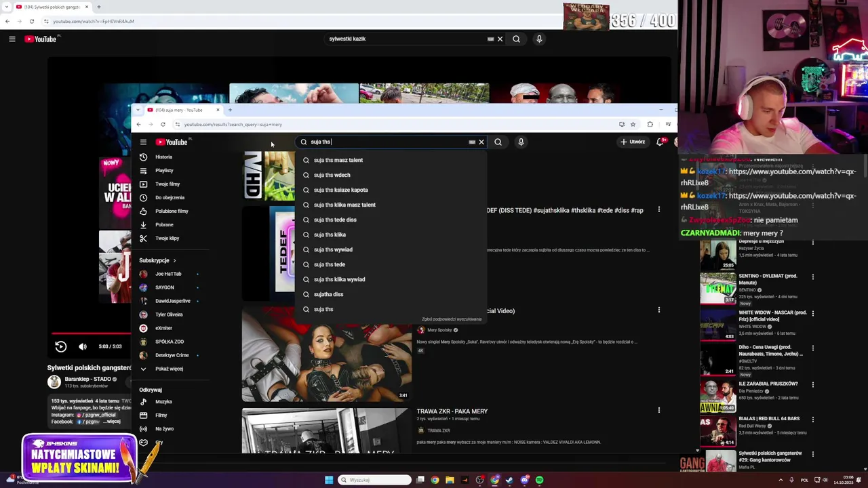Open the tab search dropdown in front browser
Viewport: 868px width, 488px height.
tap(138, 110)
